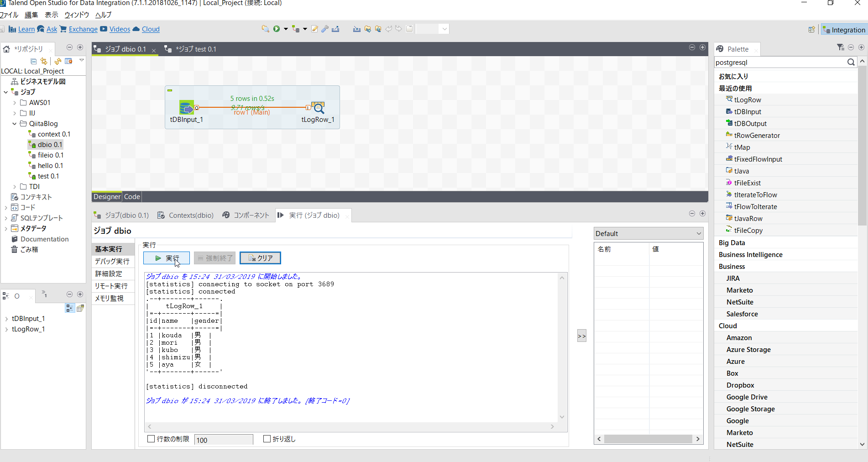Click the job designer tree toolbar icon
868x462 pixels.
pyautogui.click(x=296, y=29)
